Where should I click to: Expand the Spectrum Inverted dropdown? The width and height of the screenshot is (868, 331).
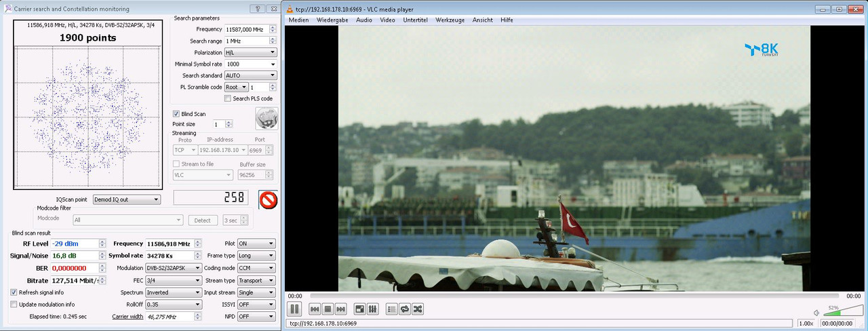(174, 292)
